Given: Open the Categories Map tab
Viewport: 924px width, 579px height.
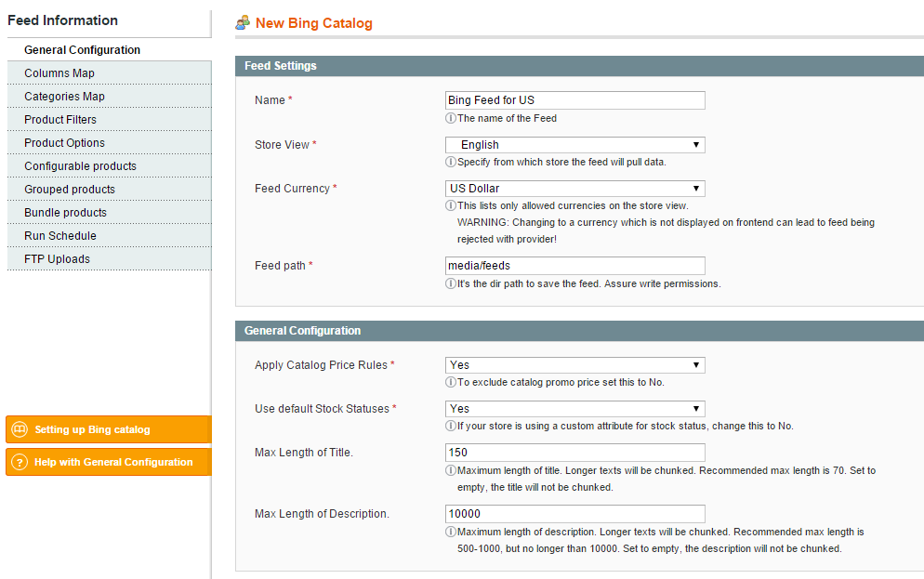Looking at the screenshot, I should coord(109,96).
